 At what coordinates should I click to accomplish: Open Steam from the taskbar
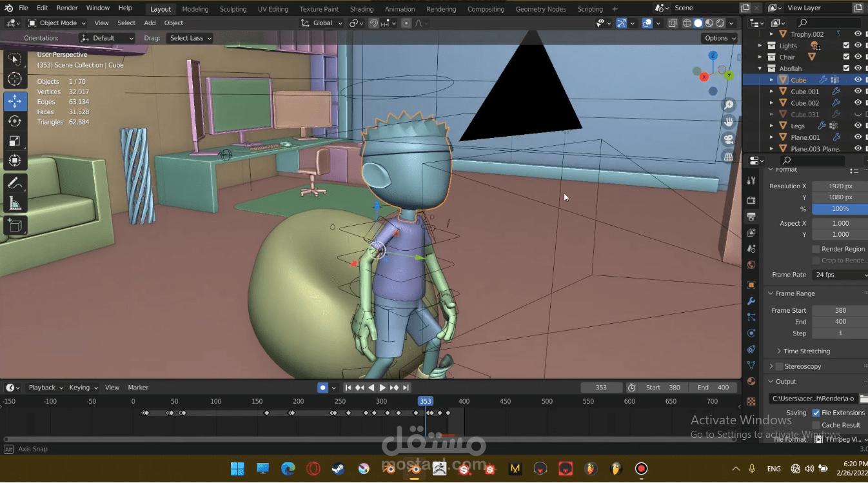[x=339, y=469]
